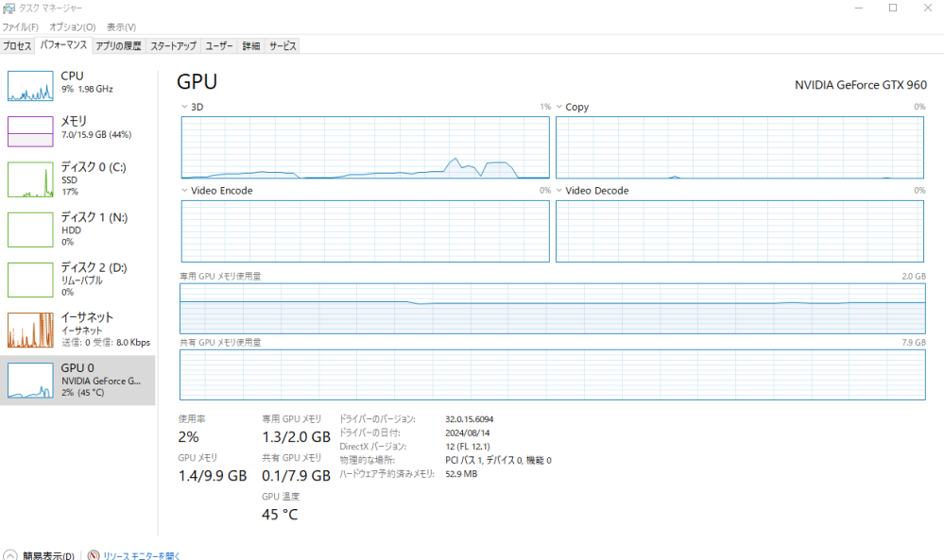Select the メモリ usage mini graph
This screenshot has width=944, height=560.
pos(30,131)
